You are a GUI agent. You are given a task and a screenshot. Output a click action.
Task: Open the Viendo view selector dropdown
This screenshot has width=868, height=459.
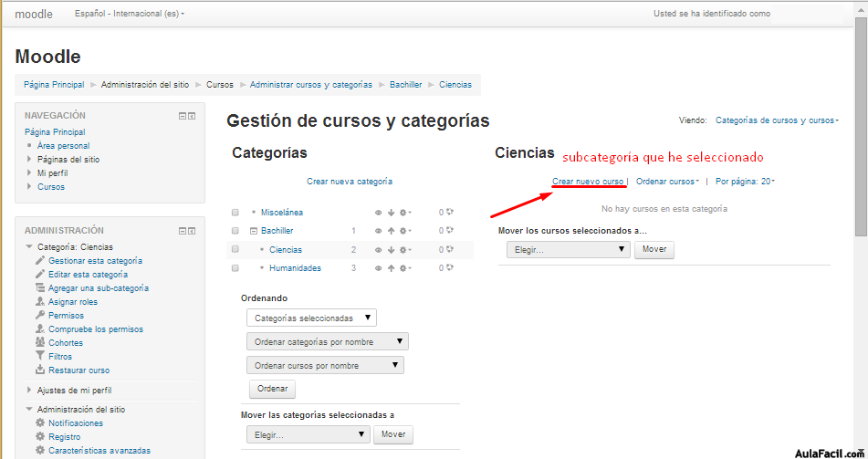(778, 120)
